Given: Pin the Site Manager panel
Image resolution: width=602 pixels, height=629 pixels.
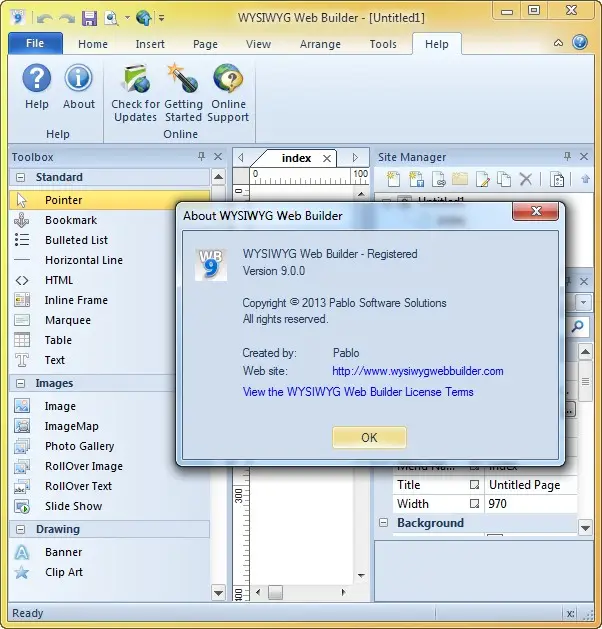Looking at the screenshot, I should [x=567, y=156].
